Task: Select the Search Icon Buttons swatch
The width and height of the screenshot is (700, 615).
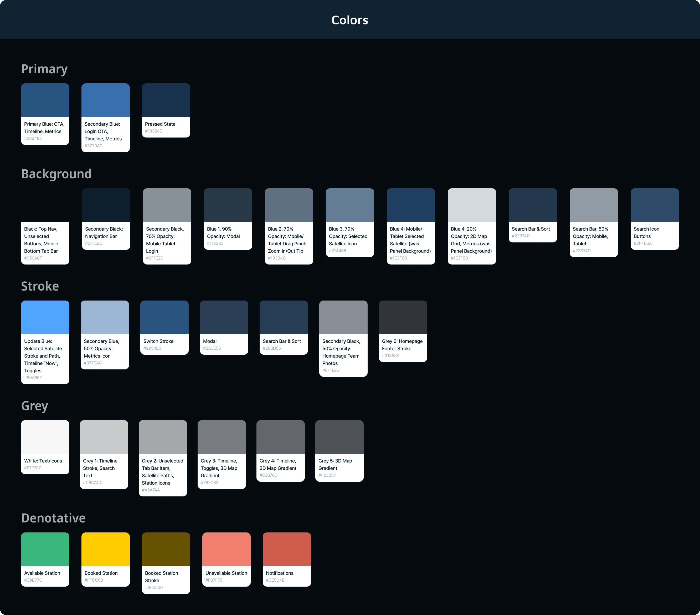Action: pos(655,205)
